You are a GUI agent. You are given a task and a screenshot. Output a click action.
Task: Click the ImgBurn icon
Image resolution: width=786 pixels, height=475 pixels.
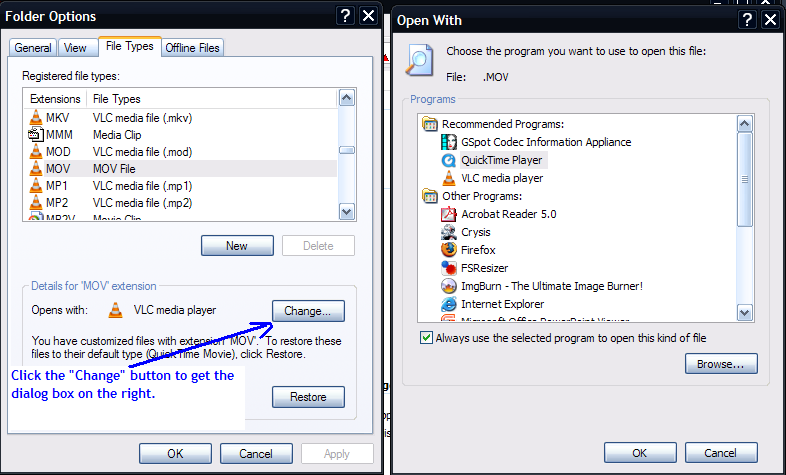[449, 286]
